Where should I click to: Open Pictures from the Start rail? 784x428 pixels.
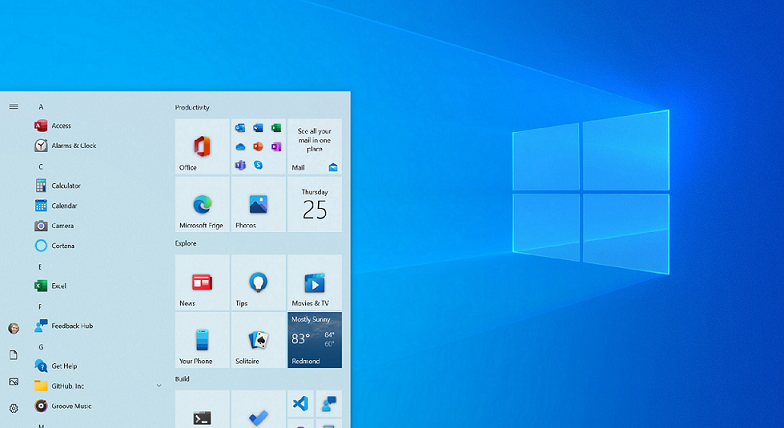coord(14,382)
